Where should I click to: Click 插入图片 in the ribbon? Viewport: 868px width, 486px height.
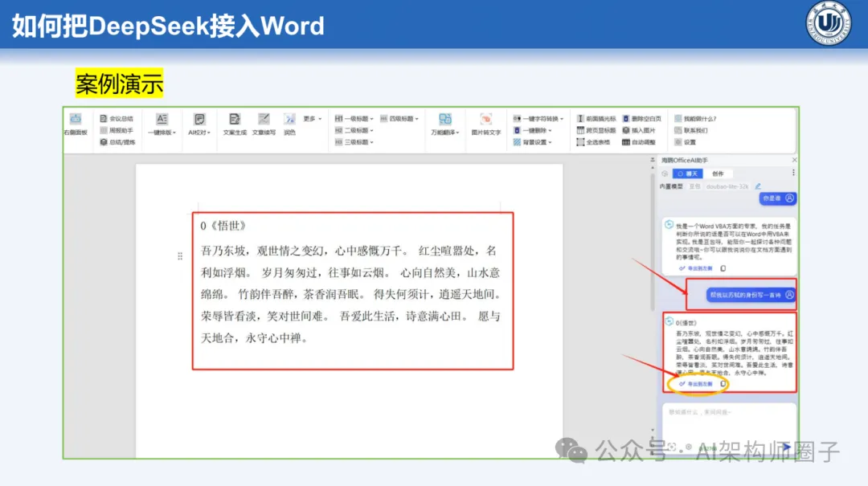639,131
